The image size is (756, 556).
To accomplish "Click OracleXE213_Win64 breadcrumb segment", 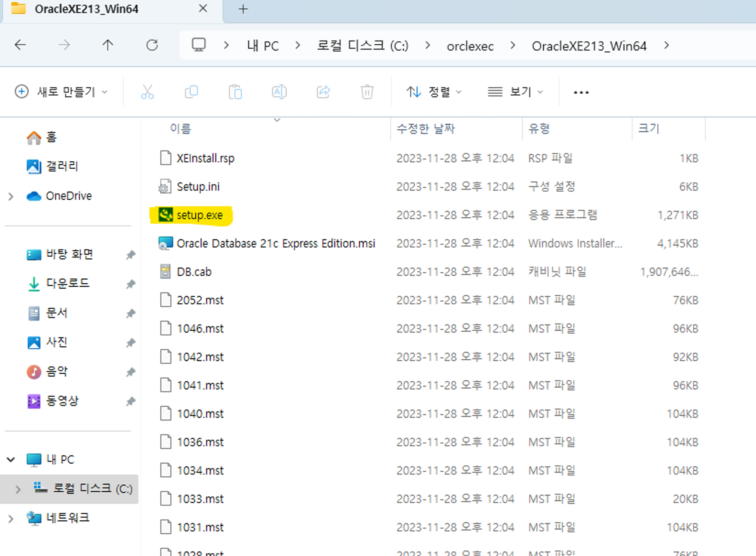I will point(589,46).
